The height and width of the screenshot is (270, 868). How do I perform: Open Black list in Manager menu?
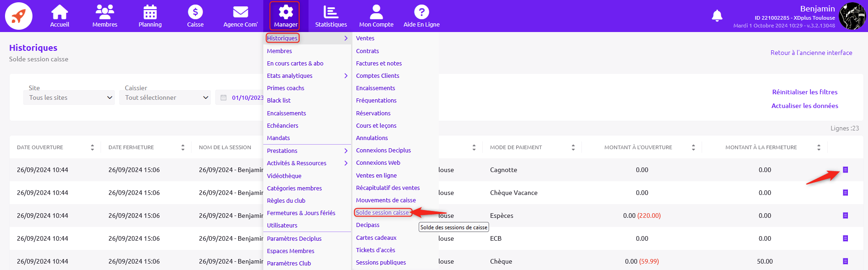point(279,101)
